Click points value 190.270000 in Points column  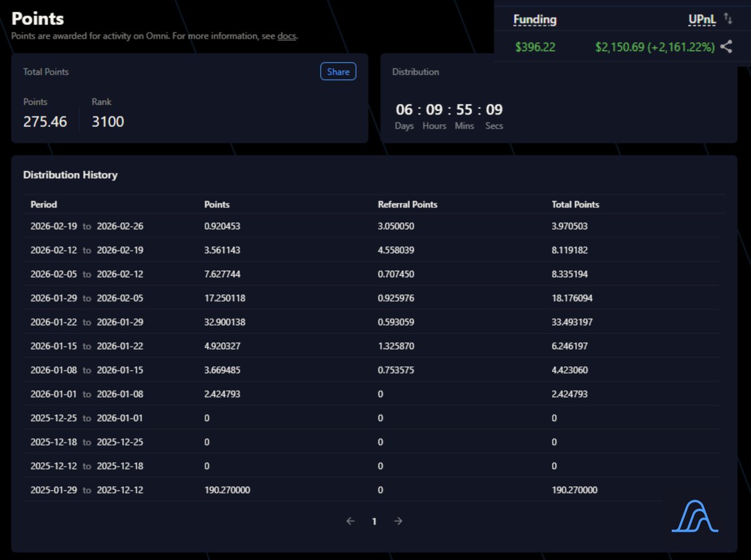click(x=227, y=490)
